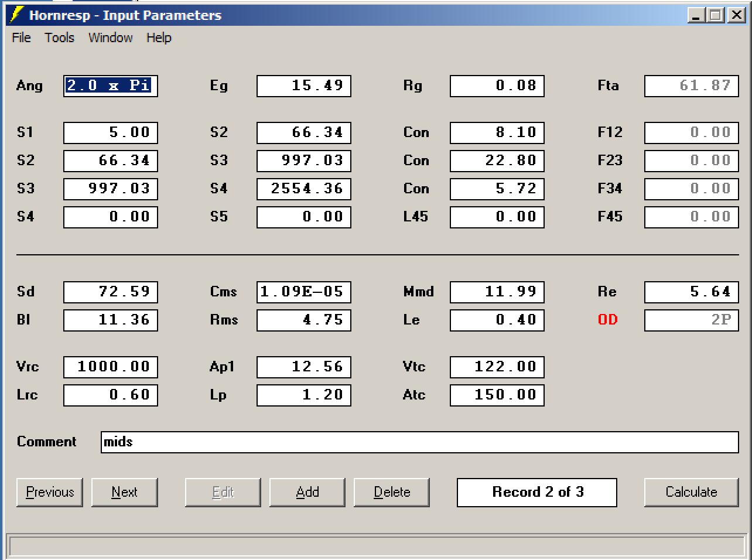Click the Con field with 5.72
The width and height of the screenshot is (752, 560).
click(x=497, y=189)
